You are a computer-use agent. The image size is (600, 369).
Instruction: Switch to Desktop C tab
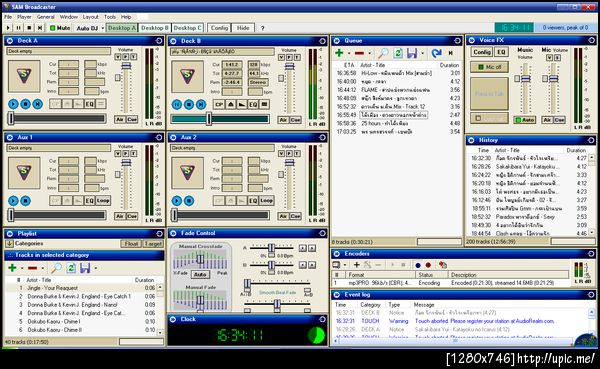[x=188, y=28]
